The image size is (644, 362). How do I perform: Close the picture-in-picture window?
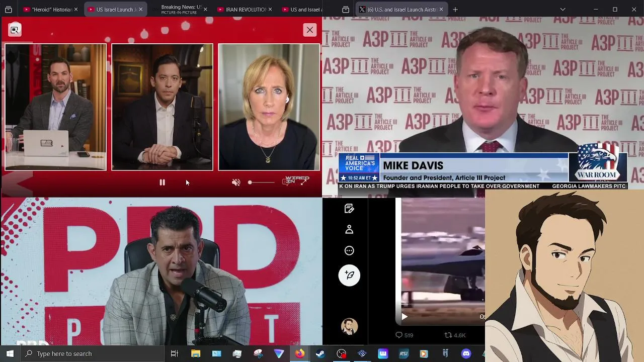point(310,30)
